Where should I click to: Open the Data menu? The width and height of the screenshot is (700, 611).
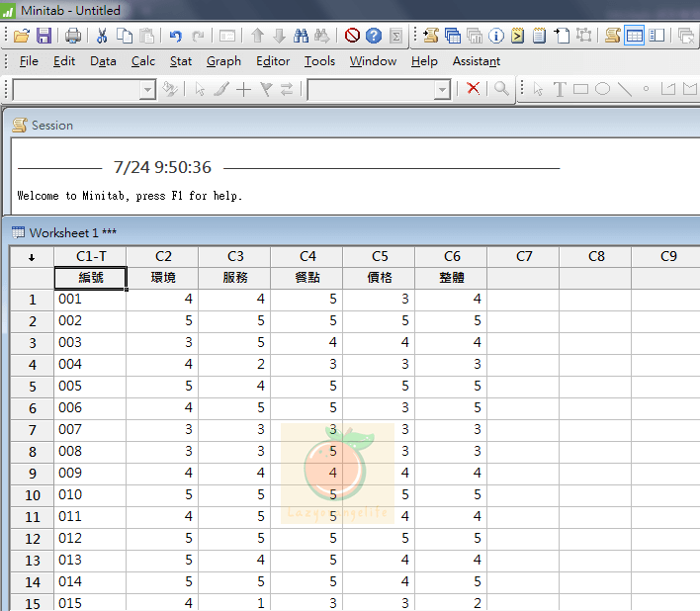coord(103,61)
